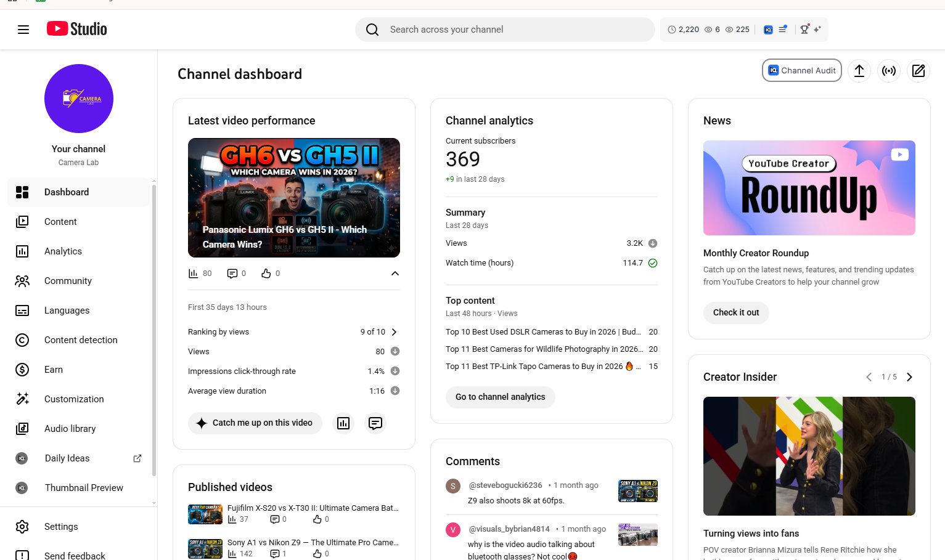Viewport: 945px width, 560px height.
Task: Click the YouTube Studio logo
Action: tap(77, 29)
